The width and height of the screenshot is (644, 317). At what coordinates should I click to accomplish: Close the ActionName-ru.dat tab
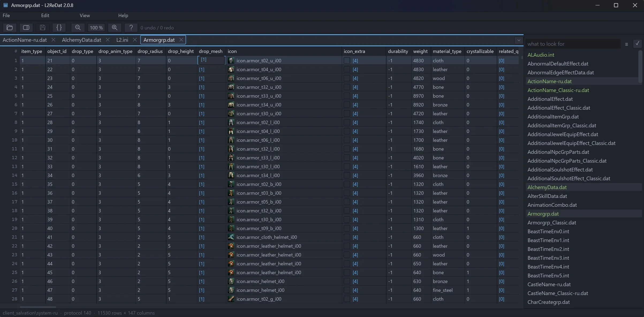[53, 40]
